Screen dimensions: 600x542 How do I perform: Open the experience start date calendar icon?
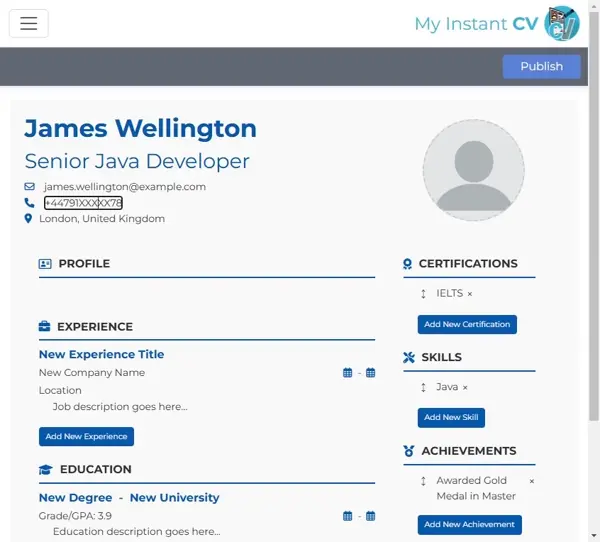[348, 373]
